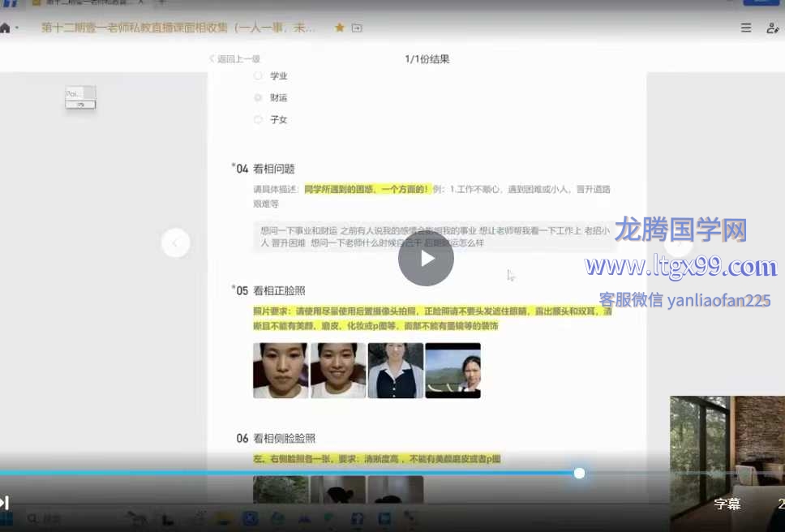
Task: Click the 1/1份结果 result counter
Action: point(427,59)
